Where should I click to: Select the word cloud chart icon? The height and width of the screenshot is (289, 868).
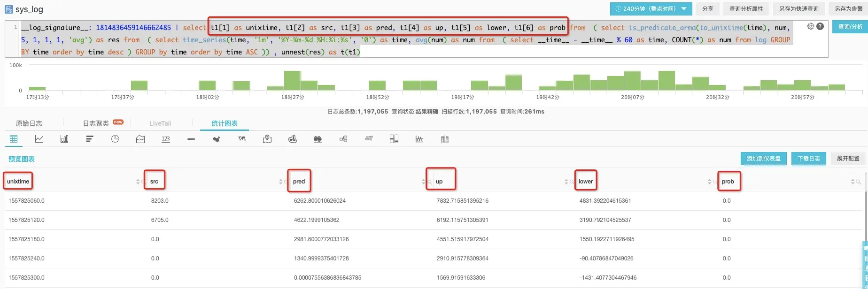[369, 138]
